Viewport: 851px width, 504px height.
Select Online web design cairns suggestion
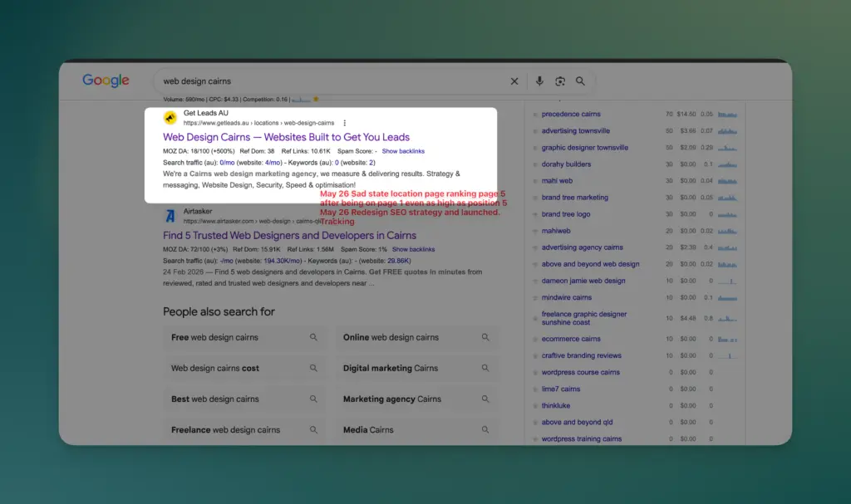coord(417,337)
